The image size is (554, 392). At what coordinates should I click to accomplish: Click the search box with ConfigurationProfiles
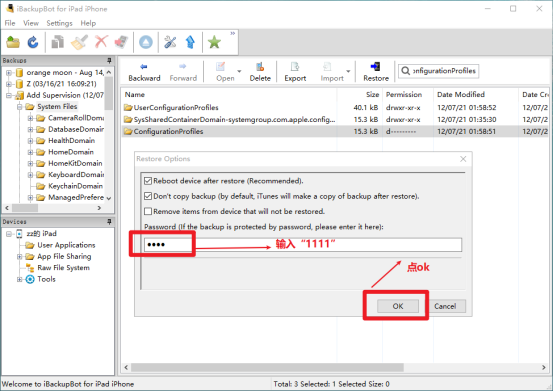click(x=439, y=71)
